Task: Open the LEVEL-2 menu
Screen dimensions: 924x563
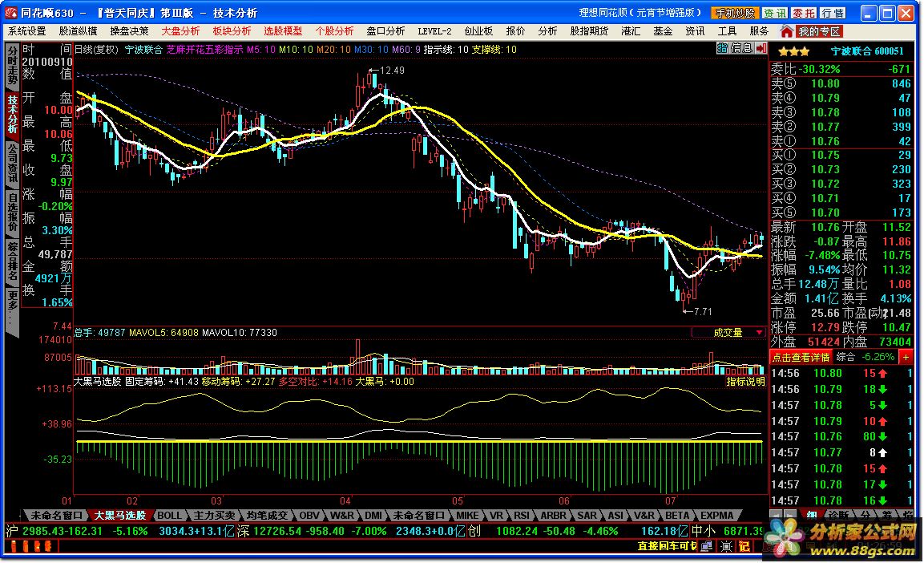Action: click(x=434, y=30)
